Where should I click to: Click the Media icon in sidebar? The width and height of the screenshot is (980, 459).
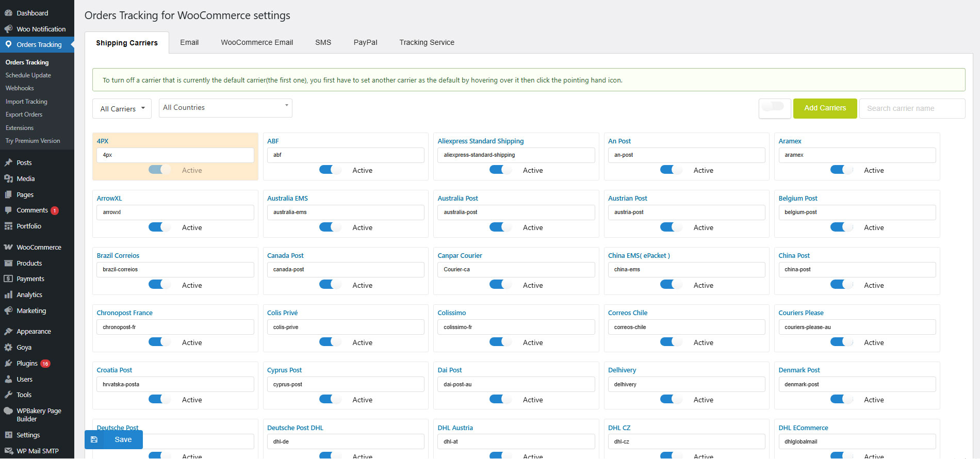point(8,178)
